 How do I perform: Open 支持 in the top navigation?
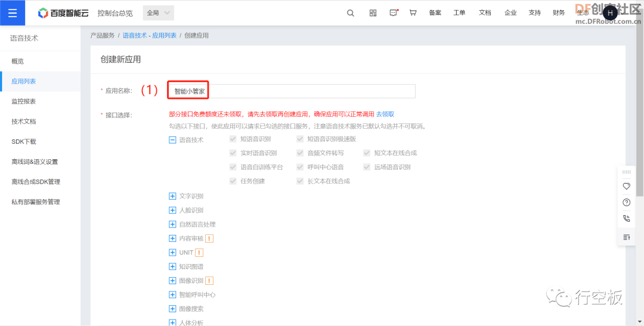tap(535, 13)
